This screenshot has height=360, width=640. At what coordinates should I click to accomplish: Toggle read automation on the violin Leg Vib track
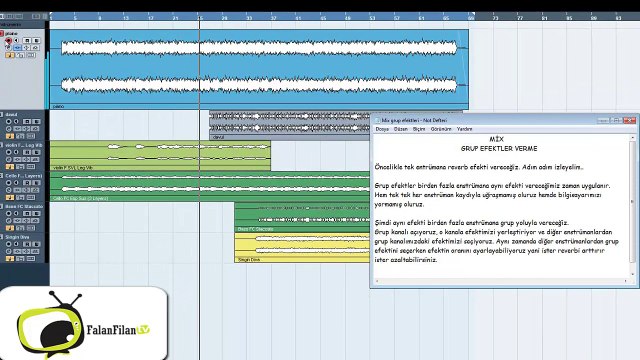(27, 152)
